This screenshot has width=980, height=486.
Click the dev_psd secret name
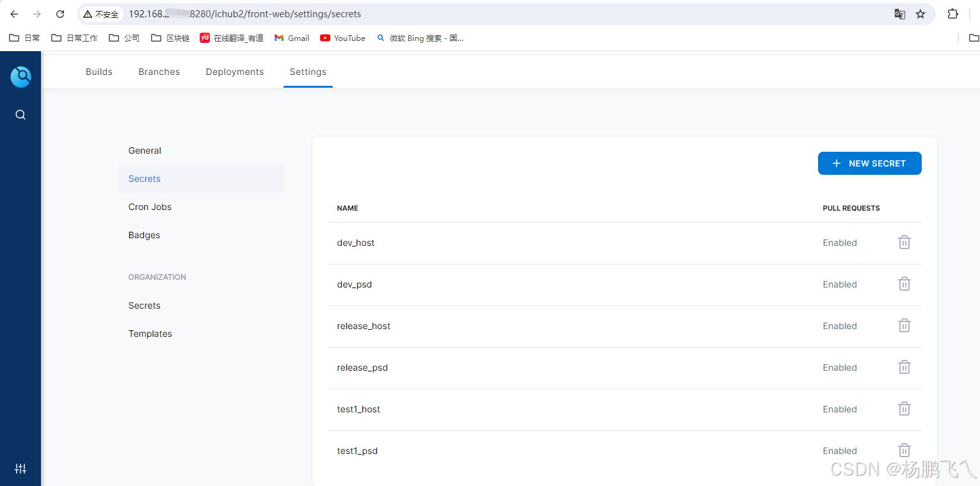(355, 284)
